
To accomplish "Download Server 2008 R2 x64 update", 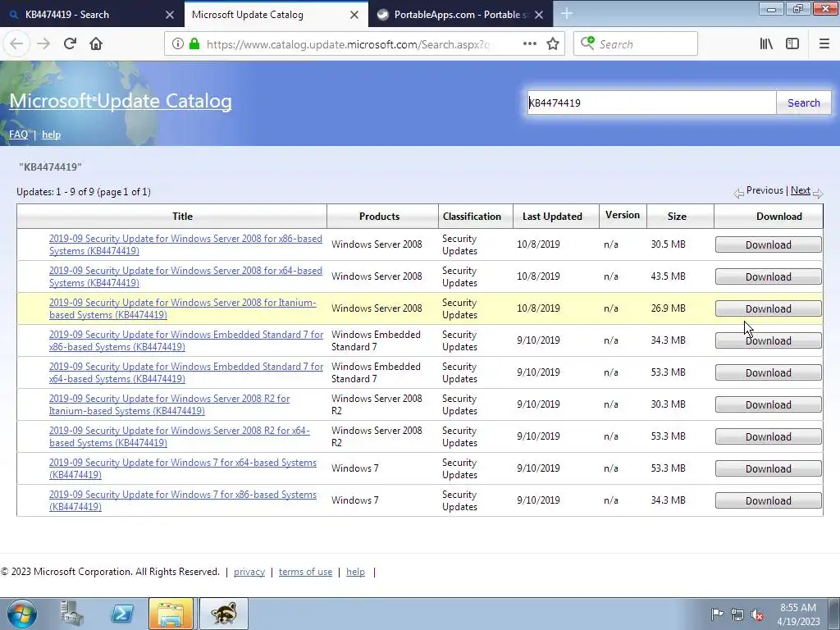I will tap(768, 436).
